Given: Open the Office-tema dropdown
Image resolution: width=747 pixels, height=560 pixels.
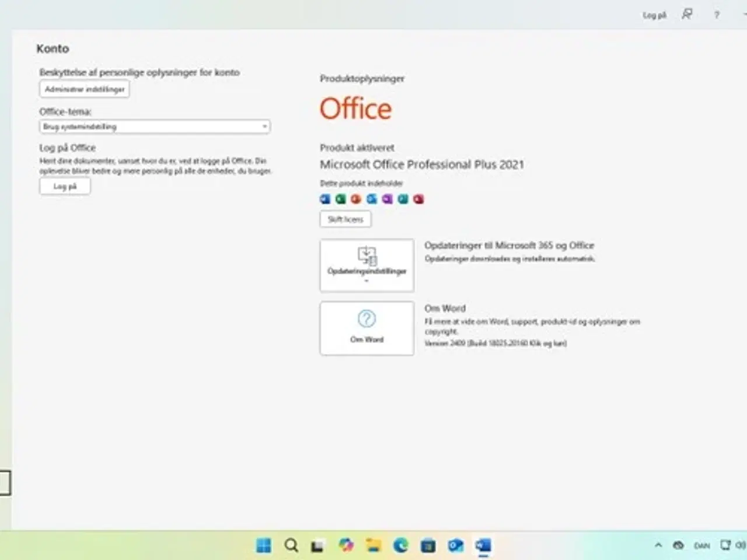Looking at the screenshot, I should point(155,127).
